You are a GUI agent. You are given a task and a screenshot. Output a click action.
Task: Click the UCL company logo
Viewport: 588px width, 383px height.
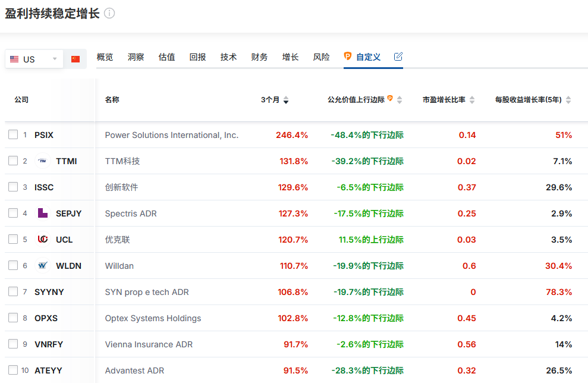coord(43,239)
